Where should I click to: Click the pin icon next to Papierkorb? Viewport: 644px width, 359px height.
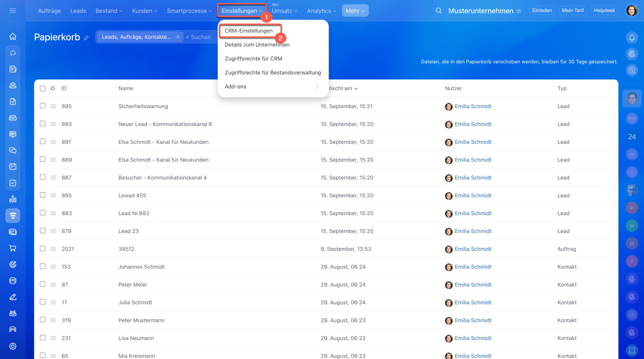click(x=86, y=38)
